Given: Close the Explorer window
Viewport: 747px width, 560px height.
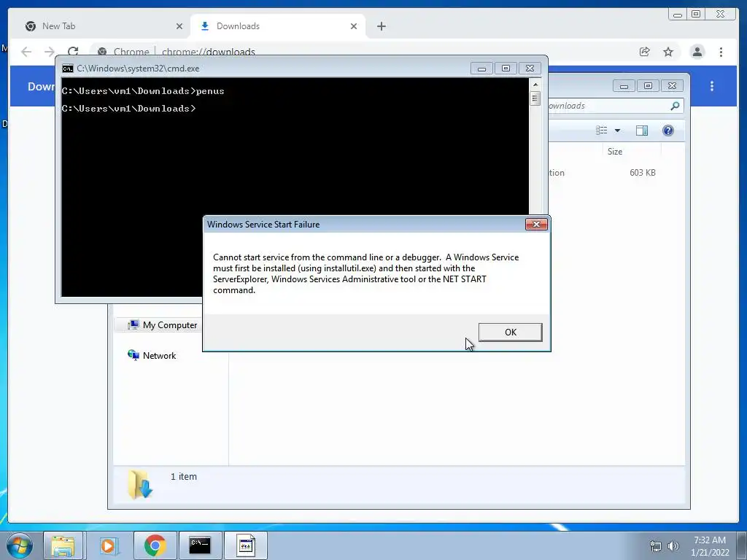Looking at the screenshot, I should click(x=672, y=86).
